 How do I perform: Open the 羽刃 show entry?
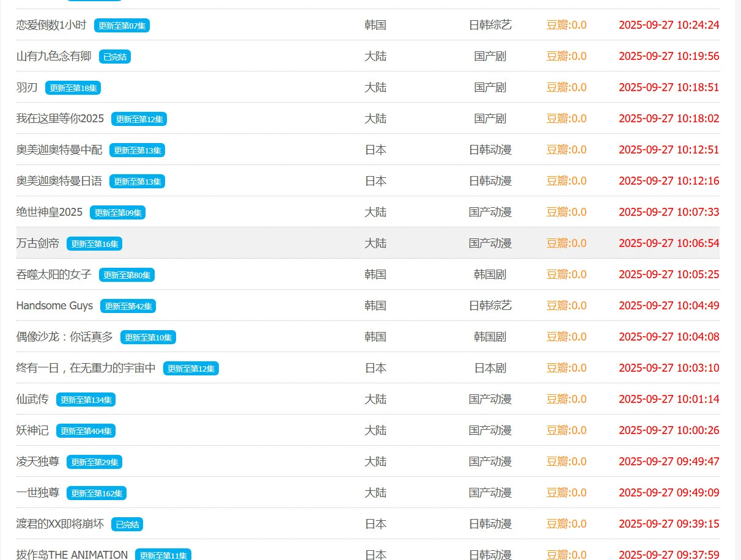click(x=27, y=87)
